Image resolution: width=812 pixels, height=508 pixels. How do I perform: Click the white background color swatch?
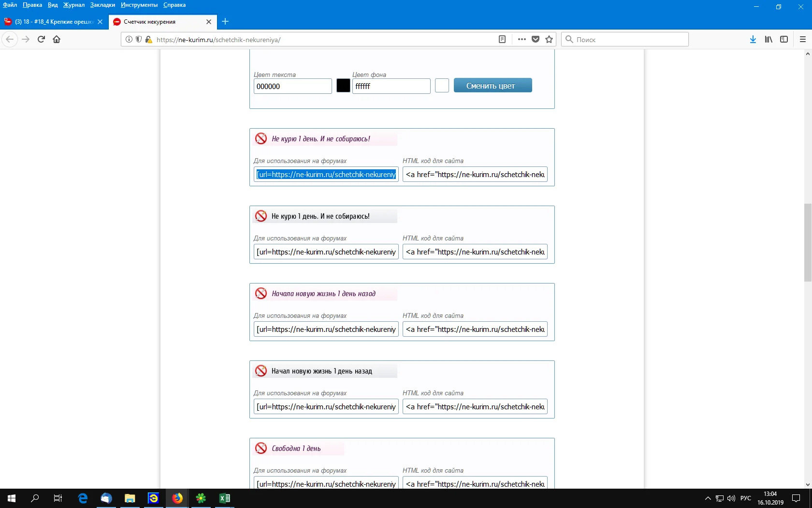(x=442, y=86)
